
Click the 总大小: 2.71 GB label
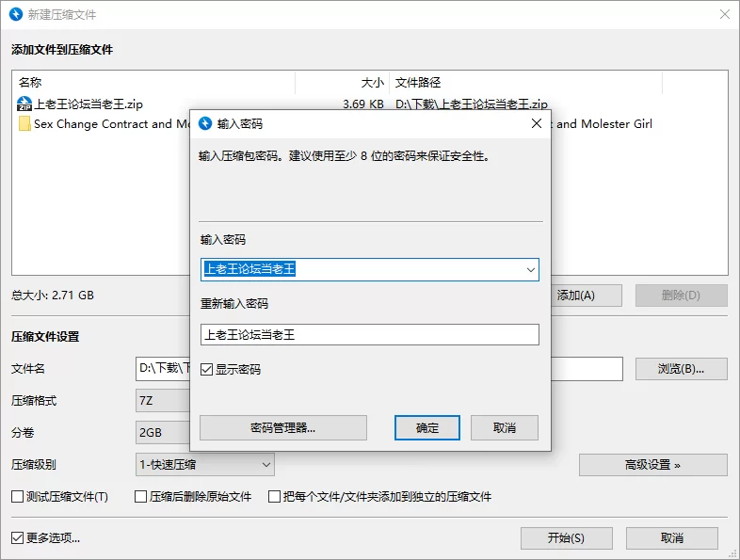(53, 296)
